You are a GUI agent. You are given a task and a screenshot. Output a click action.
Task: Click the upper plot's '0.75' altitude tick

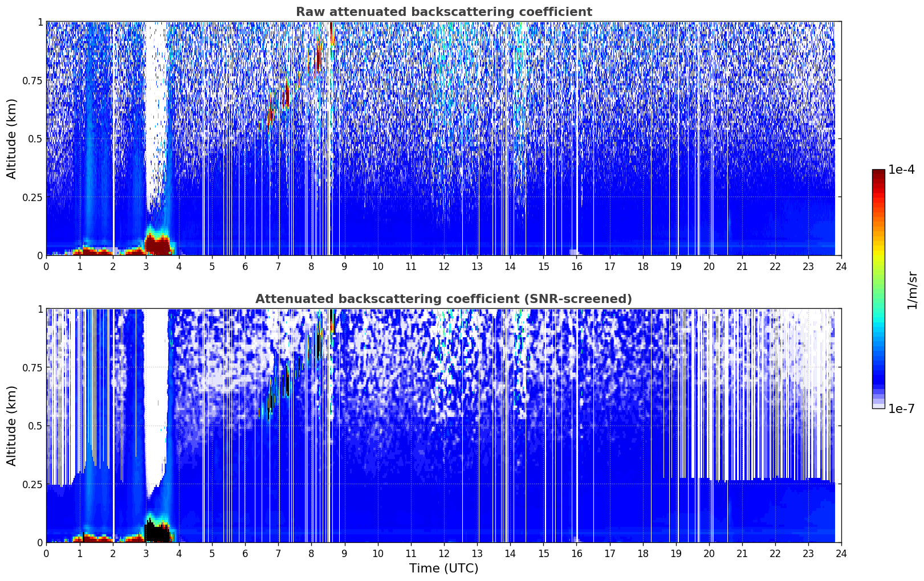point(32,81)
